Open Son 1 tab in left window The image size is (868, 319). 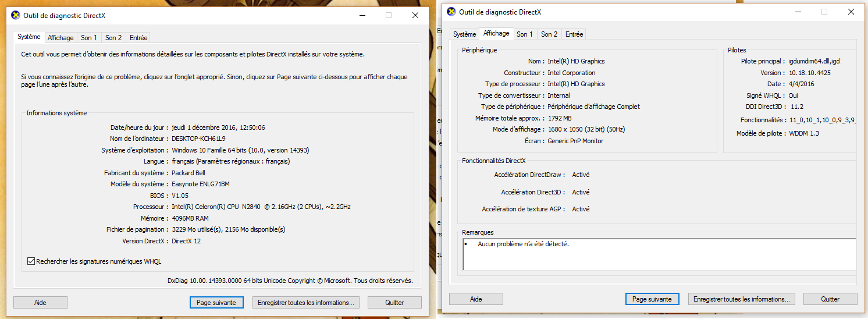pyautogui.click(x=89, y=38)
